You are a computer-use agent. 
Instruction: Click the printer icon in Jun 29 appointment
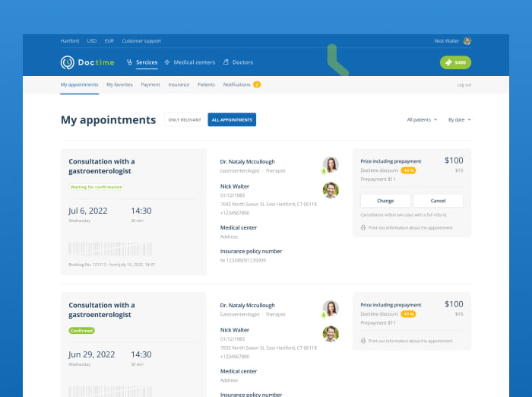pyautogui.click(x=363, y=341)
